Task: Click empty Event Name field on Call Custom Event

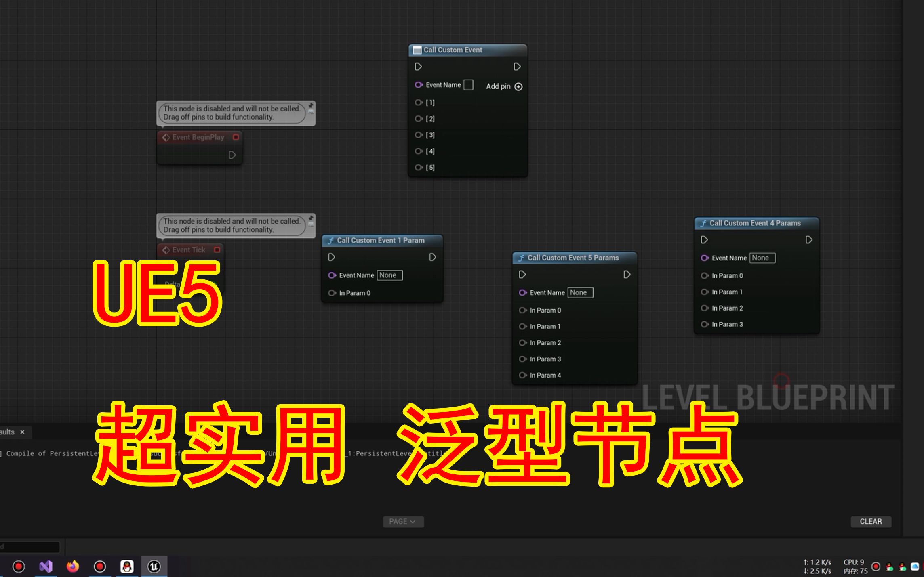Action: pos(468,85)
